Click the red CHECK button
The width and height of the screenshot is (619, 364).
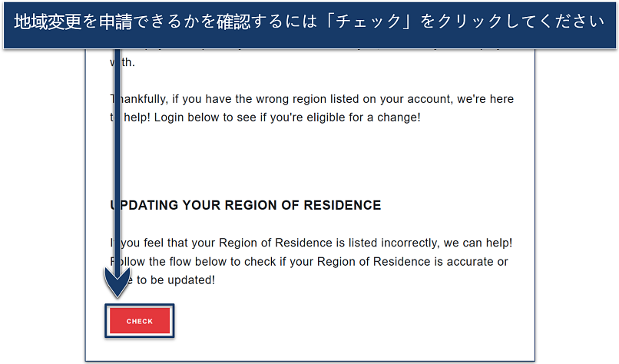(140, 321)
